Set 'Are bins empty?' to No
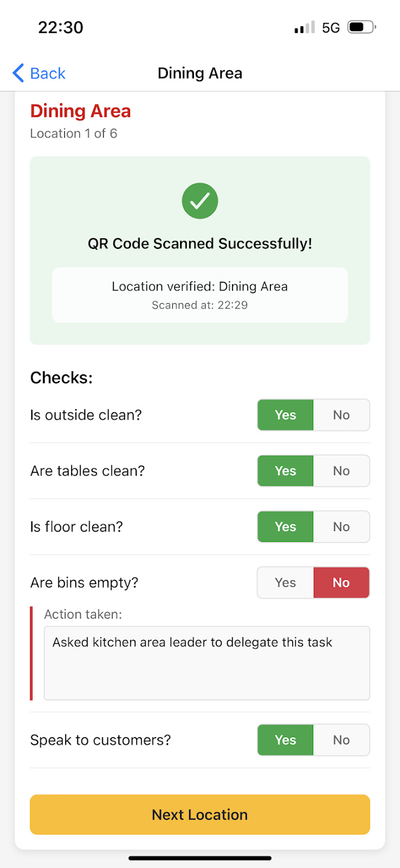Image resolution: width=400 pixels, height=868 pixels. point(341,583)
